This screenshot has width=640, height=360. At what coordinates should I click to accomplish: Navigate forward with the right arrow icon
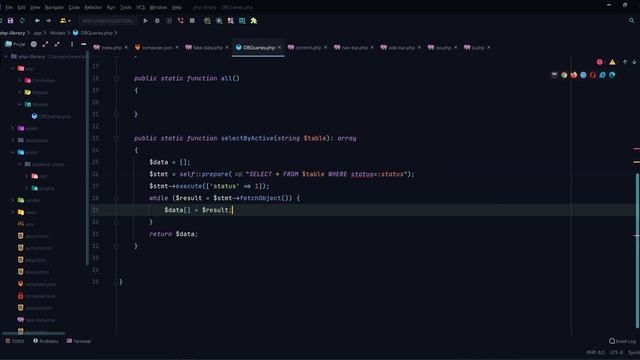[x=49, y=20]
